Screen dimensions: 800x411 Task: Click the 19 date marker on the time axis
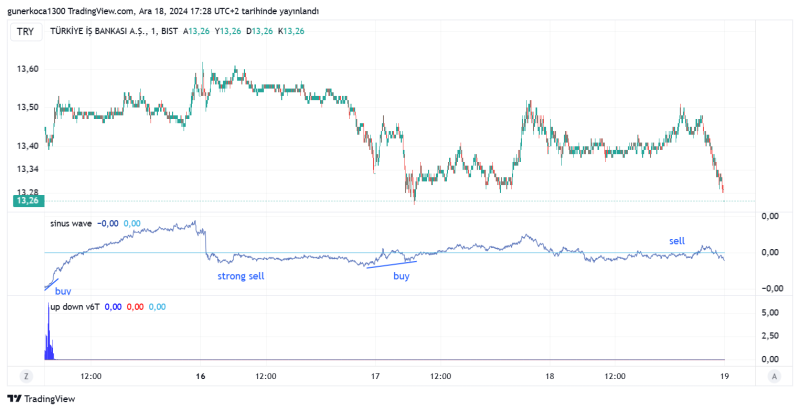[x=723, y=377]
